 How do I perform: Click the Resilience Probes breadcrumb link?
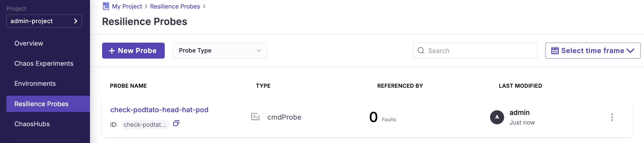pyautogui.click(x=175, y=6)
